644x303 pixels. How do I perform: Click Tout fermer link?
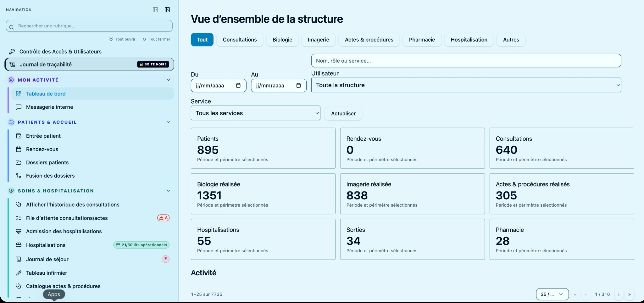tap(156, 39)
